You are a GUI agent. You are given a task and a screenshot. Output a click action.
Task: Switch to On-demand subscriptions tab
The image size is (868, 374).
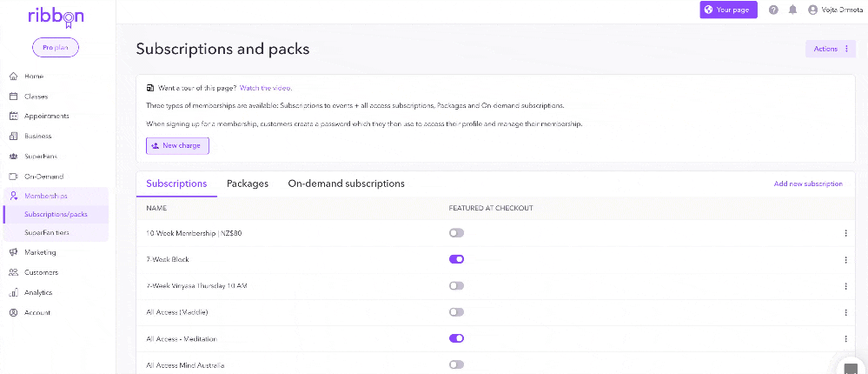pyautogui.click(x=346, y=184)
